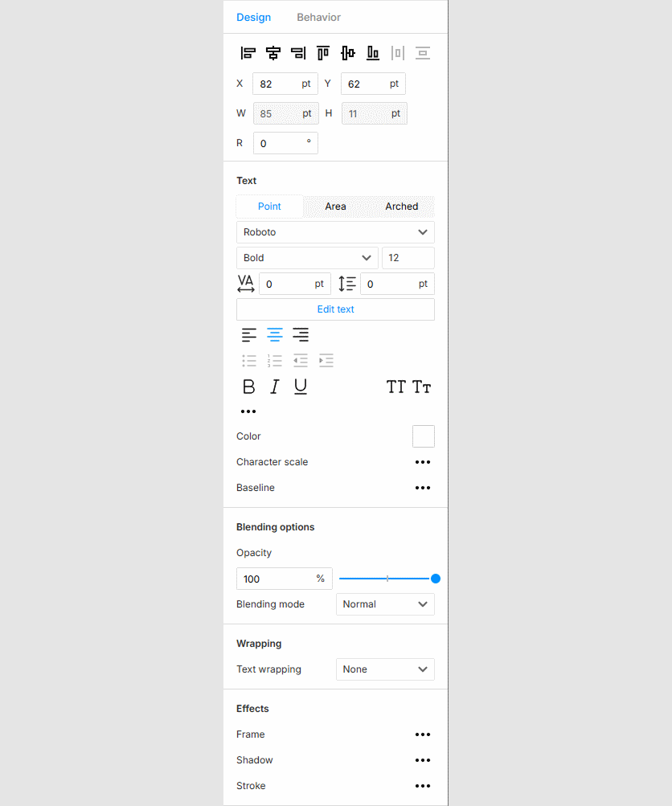Switch text type to Area
672x806 pixels.
click(x=336, y=207)
